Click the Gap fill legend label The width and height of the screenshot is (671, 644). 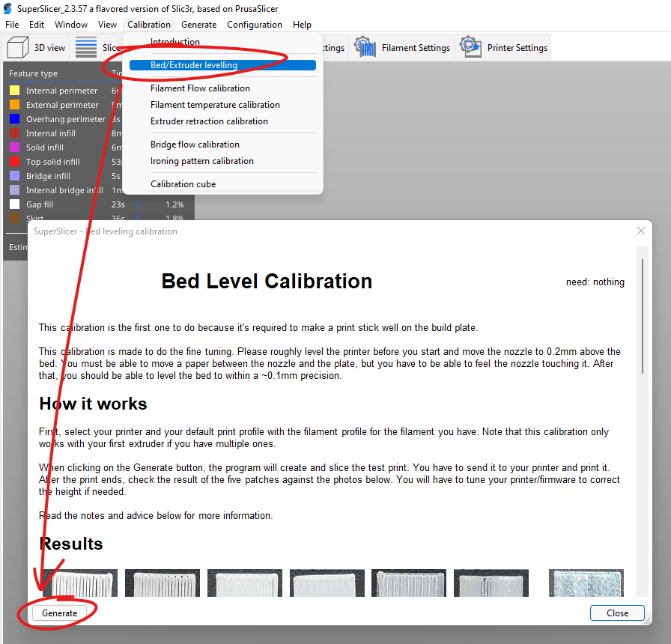coord(40,204)
